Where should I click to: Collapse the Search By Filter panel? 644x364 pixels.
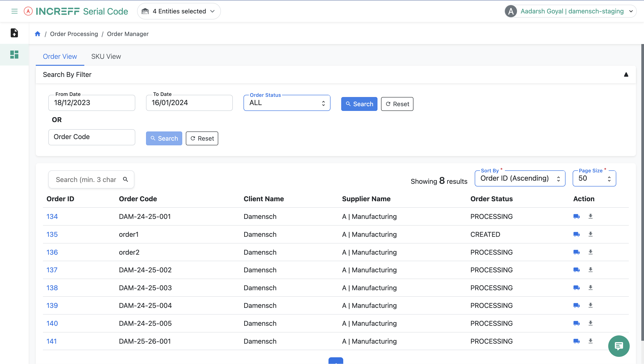coord(626,74)
